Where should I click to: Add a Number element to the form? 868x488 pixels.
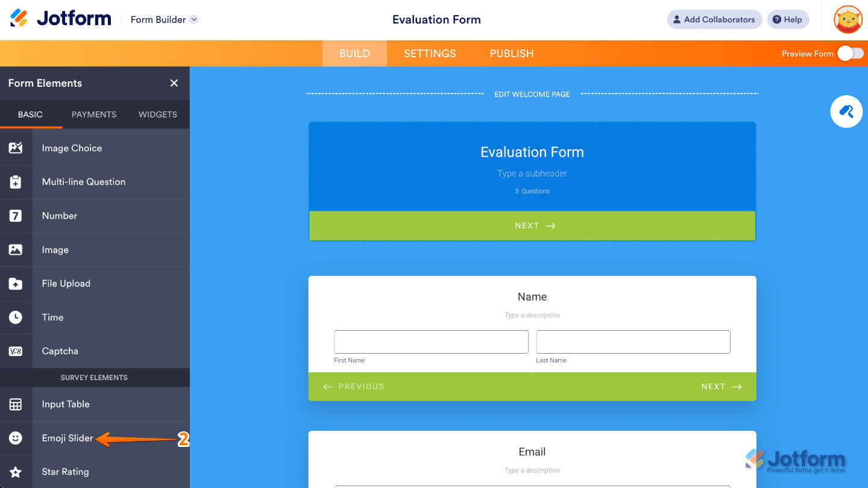(x=60, y=216)
